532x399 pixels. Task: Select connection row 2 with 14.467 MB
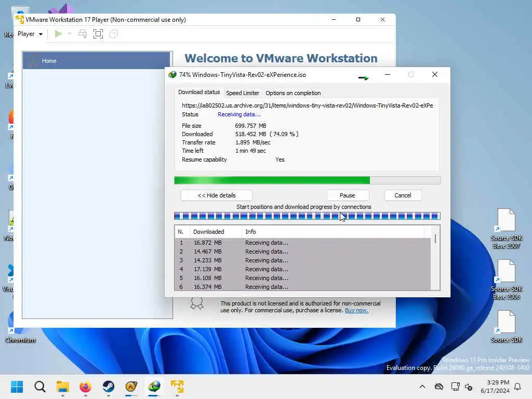coord(303,252)
